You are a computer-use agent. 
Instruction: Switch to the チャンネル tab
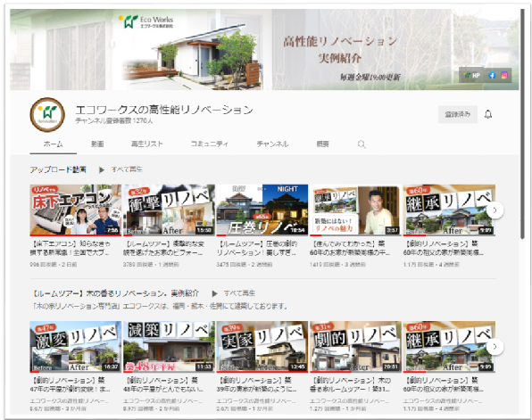tap(272, 144)
